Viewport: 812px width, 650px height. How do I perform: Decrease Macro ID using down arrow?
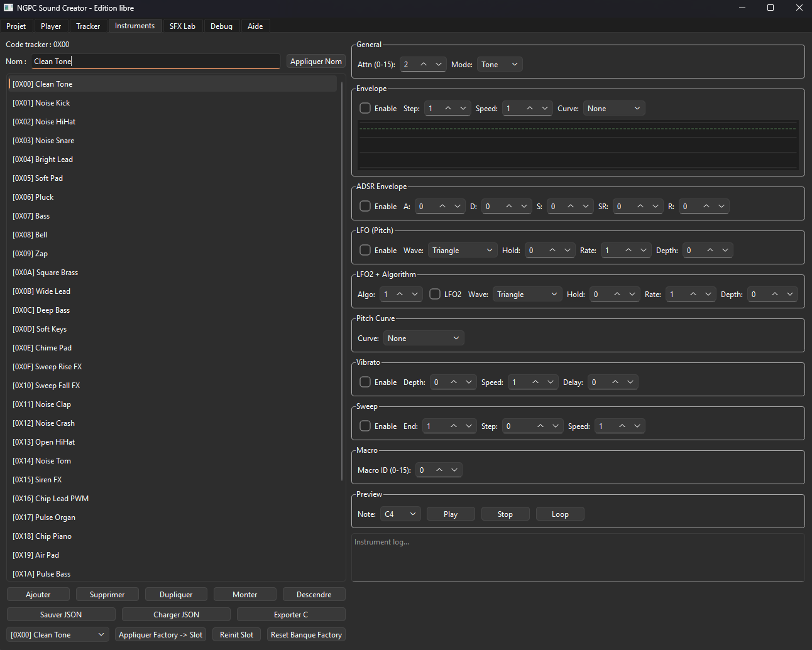click(454, 470)
